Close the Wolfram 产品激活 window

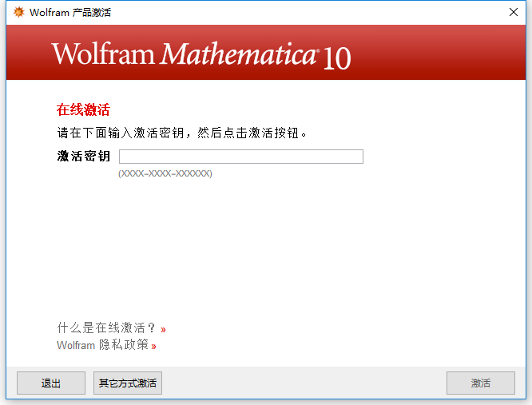pos(514,12)
